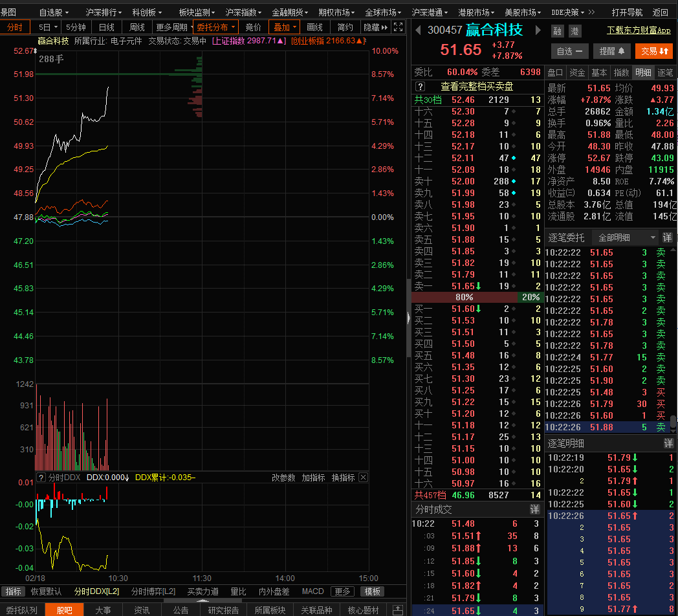Click 恢复默认 to restore default indicators
The image size is (678, 616).
(x=46, y=591)
